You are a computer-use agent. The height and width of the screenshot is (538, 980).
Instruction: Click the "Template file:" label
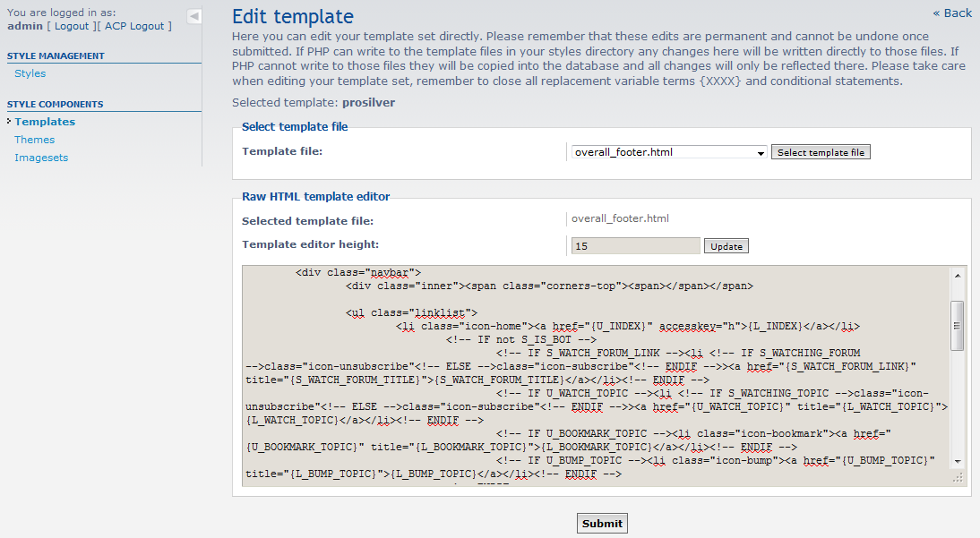point(282,151)
